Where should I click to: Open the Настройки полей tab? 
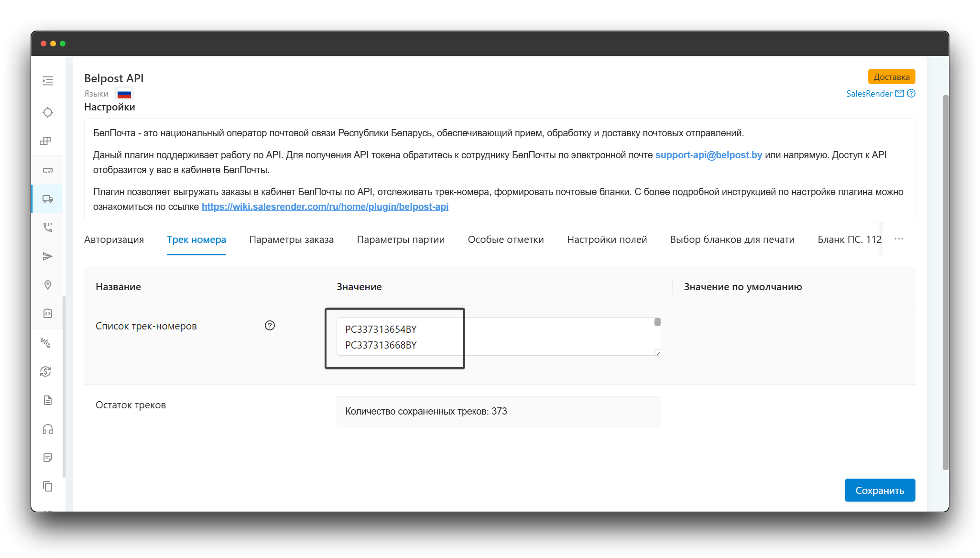(607, 240)
